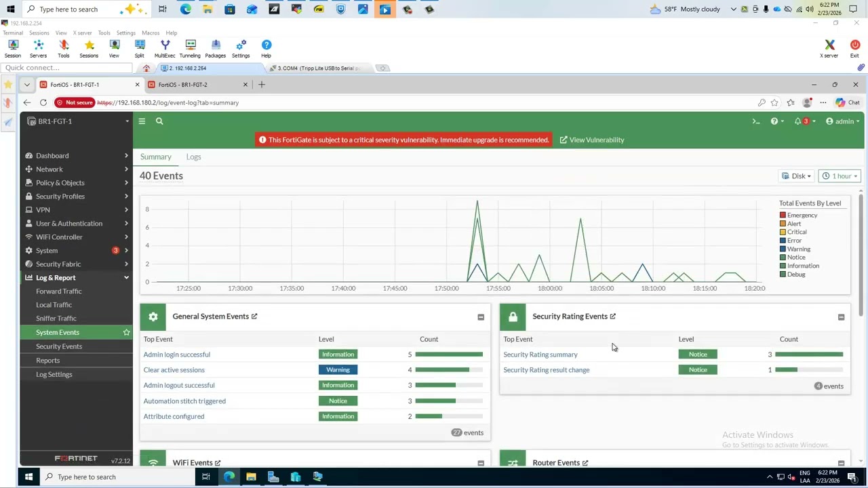Click the Chat button in browser toolbar
Screen dimensions: 868x488
click(x=848, y=102)
